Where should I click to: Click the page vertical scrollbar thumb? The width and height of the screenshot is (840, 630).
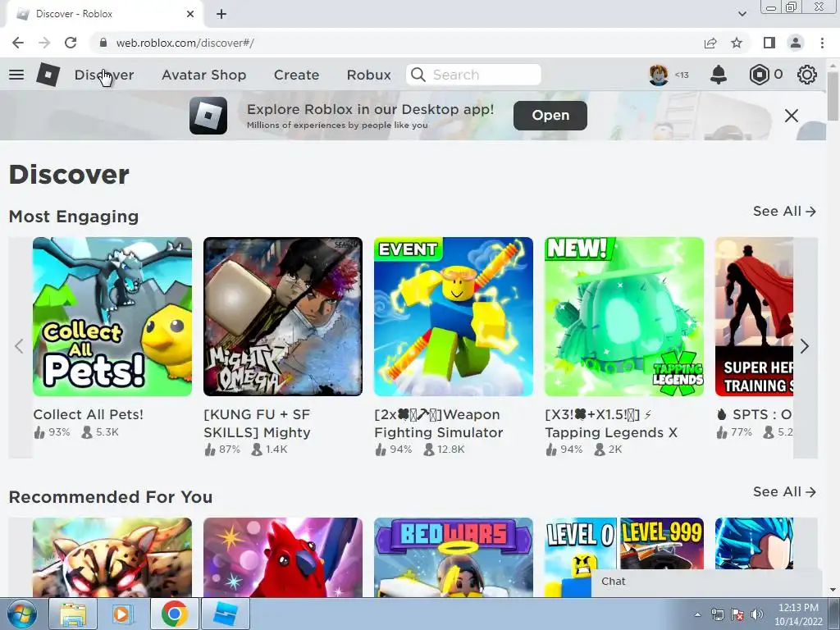[833, 97]
